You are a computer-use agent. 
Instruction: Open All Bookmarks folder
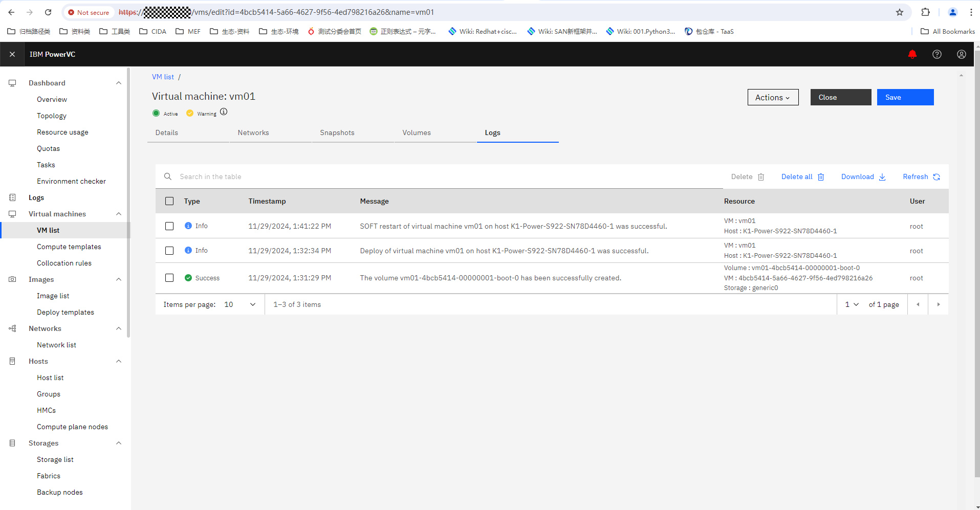pos(948,31)
